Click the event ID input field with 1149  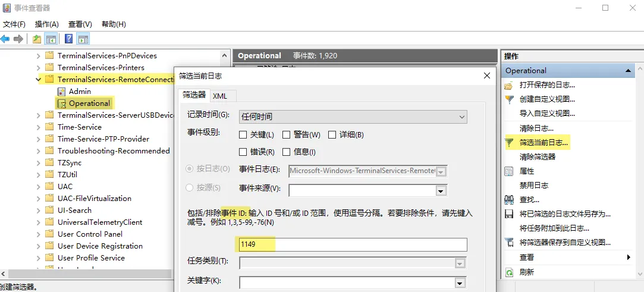coord(353,244)
